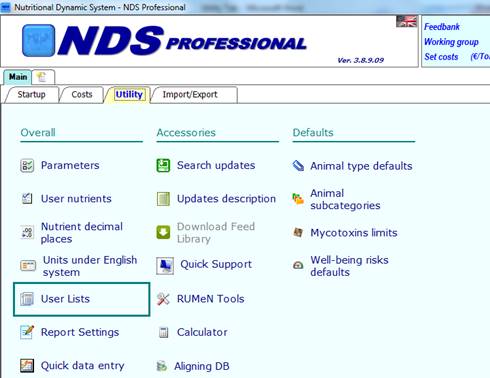Open Parameters settings
The image size is (490, 378).
coord(70,165)
